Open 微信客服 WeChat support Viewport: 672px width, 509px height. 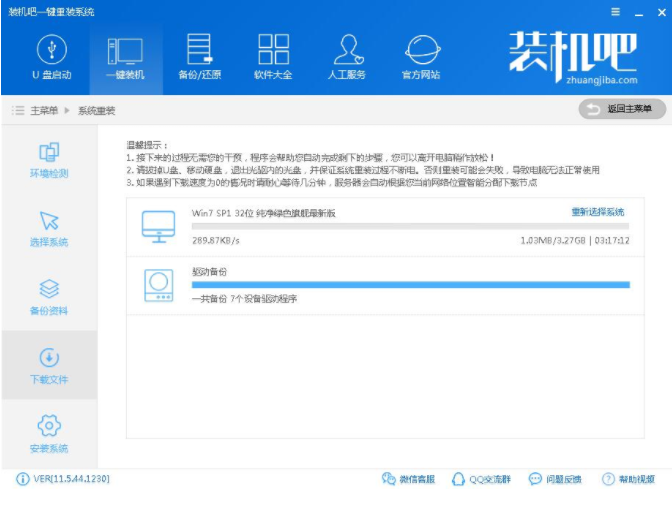point(408,479)
